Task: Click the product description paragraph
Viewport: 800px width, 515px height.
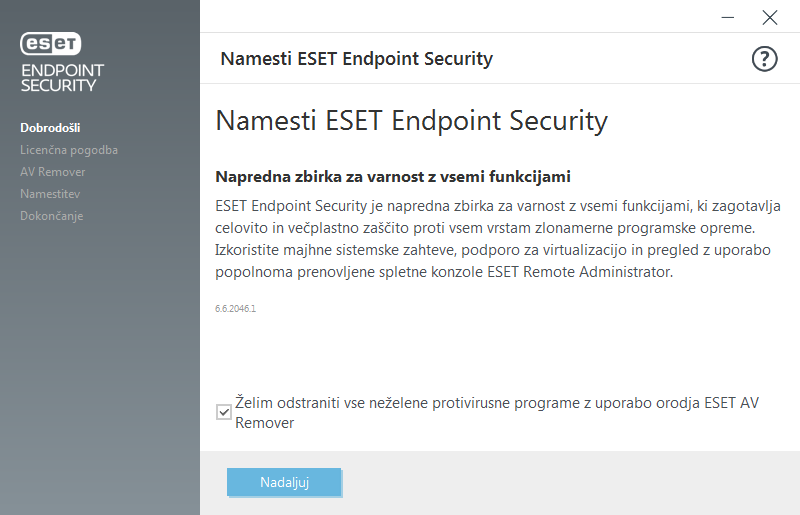Action: [497, 239]
